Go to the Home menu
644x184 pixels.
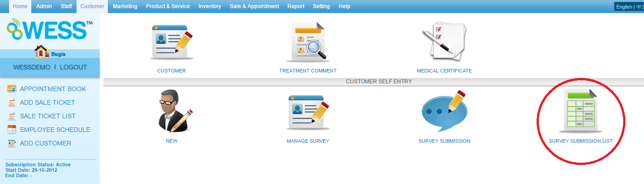pos(20,6)
